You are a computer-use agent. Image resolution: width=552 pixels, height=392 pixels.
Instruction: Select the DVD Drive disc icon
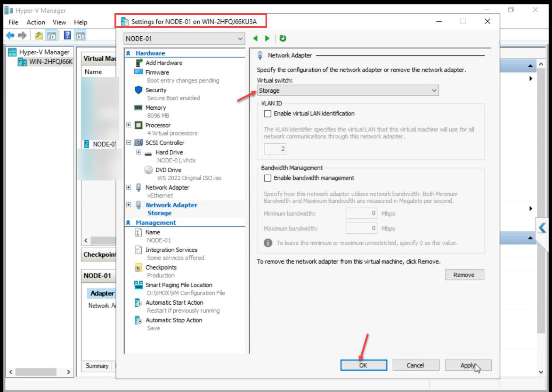tap(148, 170)
